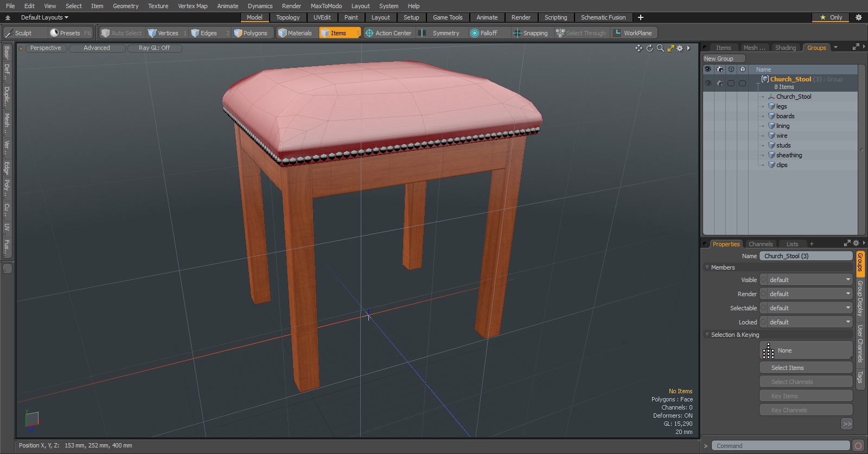This screenshot has height=454, width=868.
Task: Toggle second checkbox in Church_Stool group row
Action: 742,83
